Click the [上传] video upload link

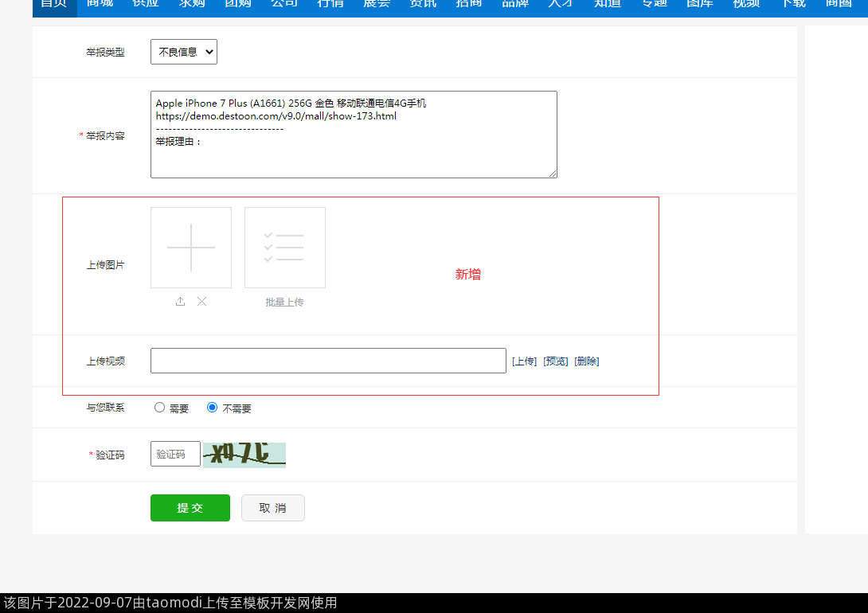[x=524, y=361]
